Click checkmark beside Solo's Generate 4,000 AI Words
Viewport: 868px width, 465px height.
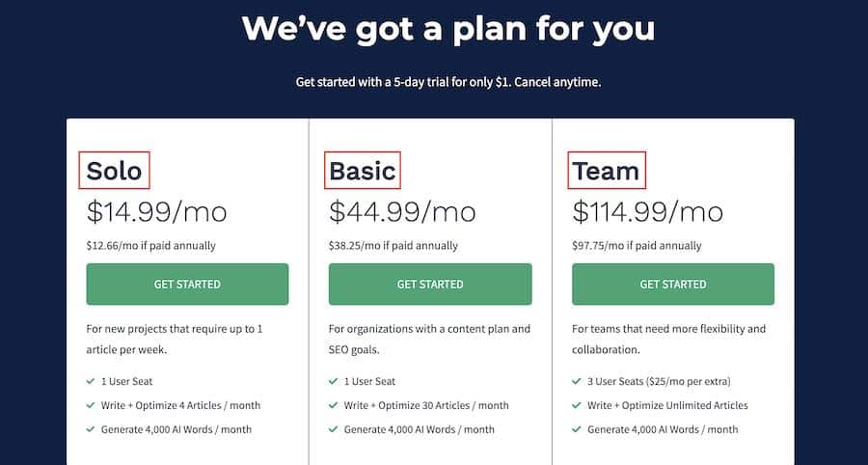coord(91,429)
